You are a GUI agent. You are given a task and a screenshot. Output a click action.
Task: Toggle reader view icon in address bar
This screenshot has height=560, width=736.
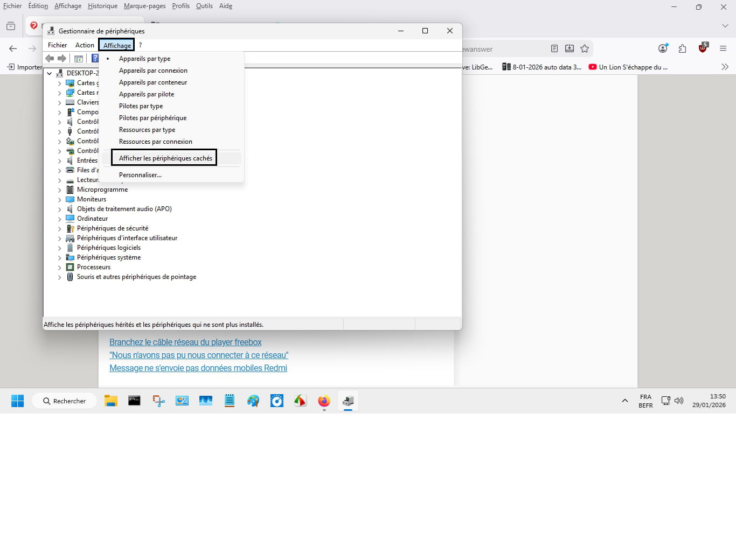point(554,48)
